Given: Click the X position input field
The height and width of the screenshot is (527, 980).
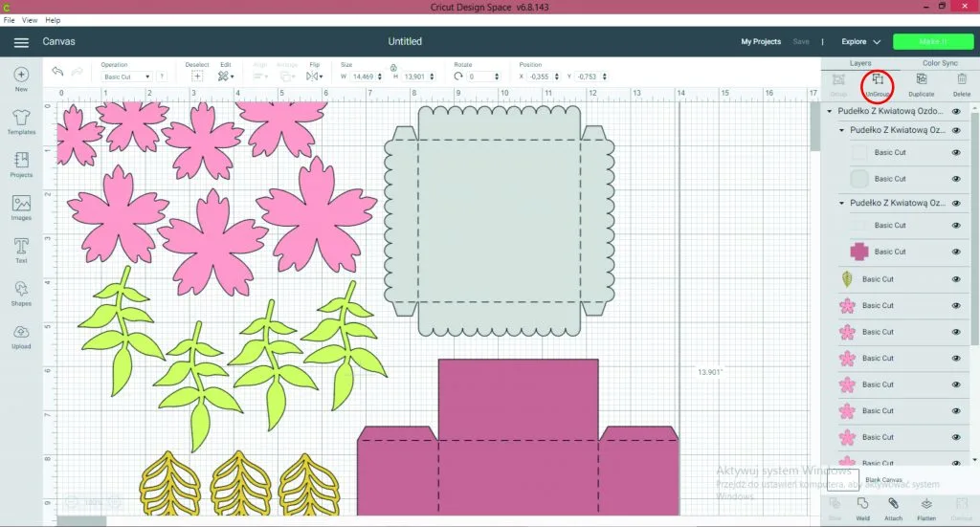Looking at the screenshot, I should click(x=540, y=77).
